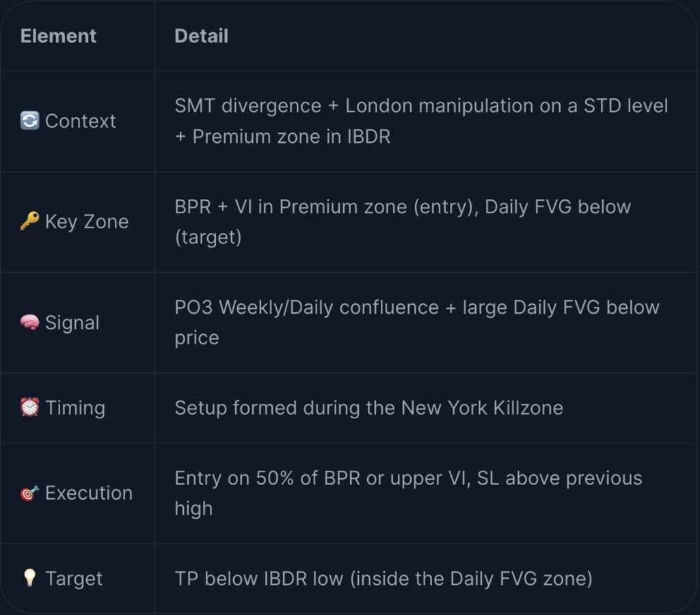
Task: Click the brain icon beside Signal
Action: pos(29,322)
